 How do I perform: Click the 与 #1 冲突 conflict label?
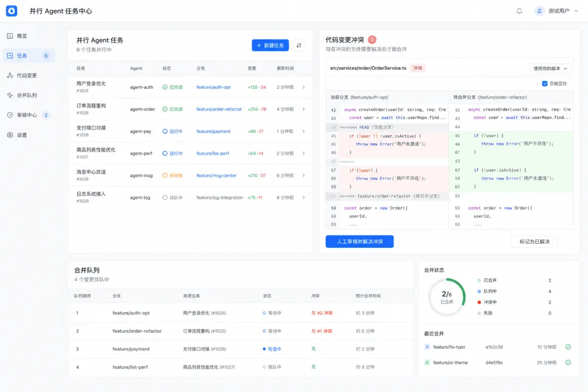tap(322, 331)
